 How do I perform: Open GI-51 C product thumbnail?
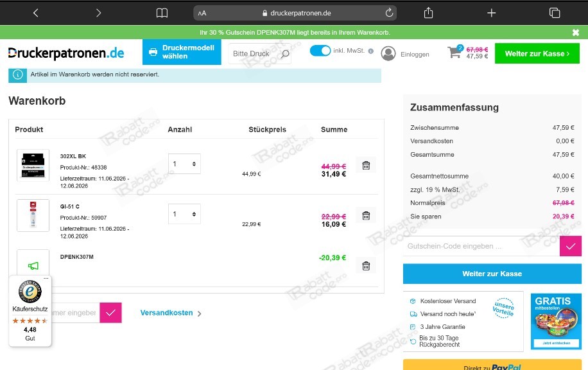point(33,215)
